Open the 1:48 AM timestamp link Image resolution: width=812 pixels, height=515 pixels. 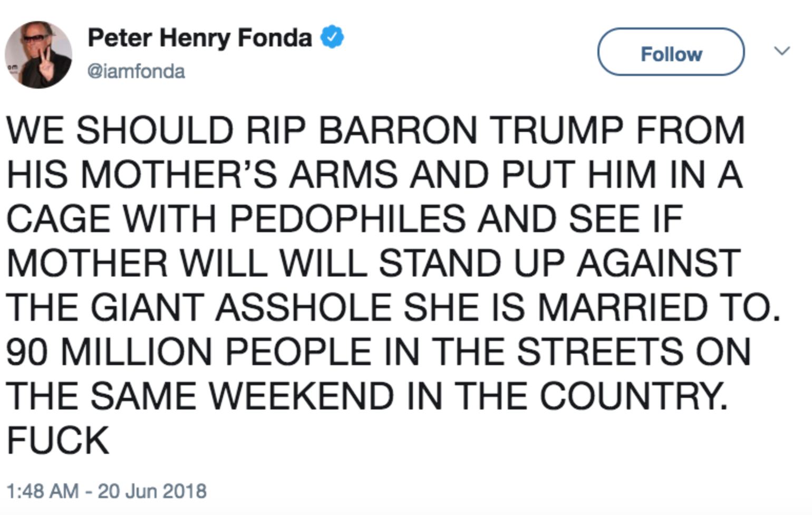pyautogui.click(x=42, y=491)
